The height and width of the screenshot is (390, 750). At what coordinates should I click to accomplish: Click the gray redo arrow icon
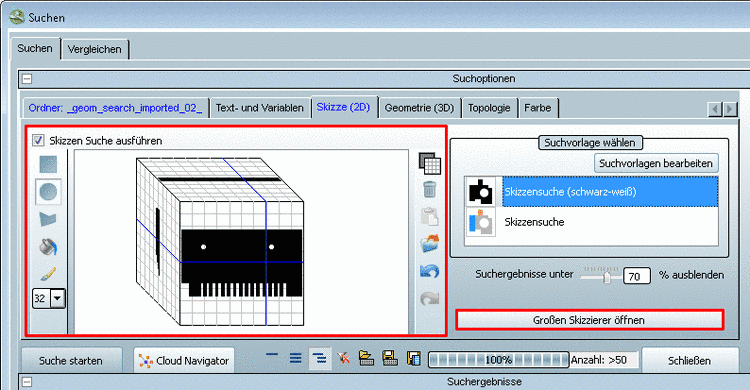pos(430,299)
